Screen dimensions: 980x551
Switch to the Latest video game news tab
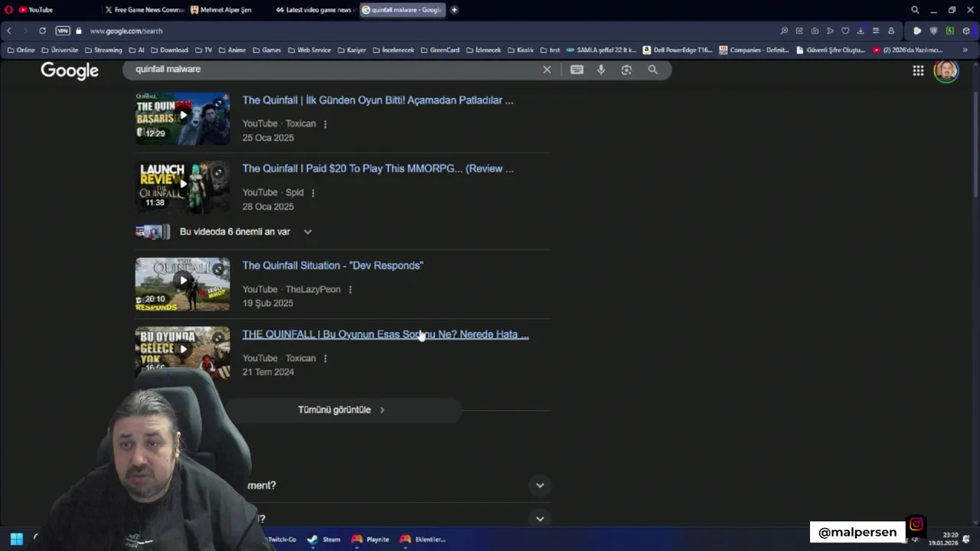[314, 10]
